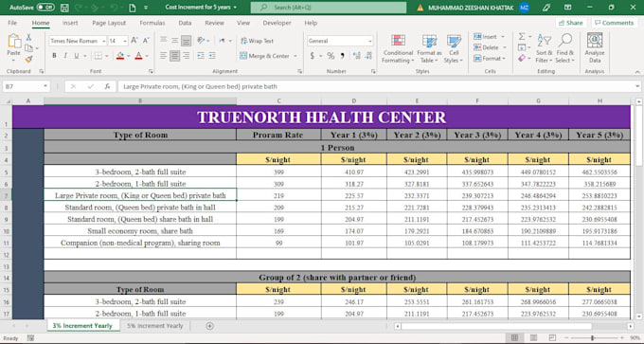Image resolution: width=644 pixels, height=344 pixels.
Task: Switch to Page Layout tab
Action: point(109,23)
